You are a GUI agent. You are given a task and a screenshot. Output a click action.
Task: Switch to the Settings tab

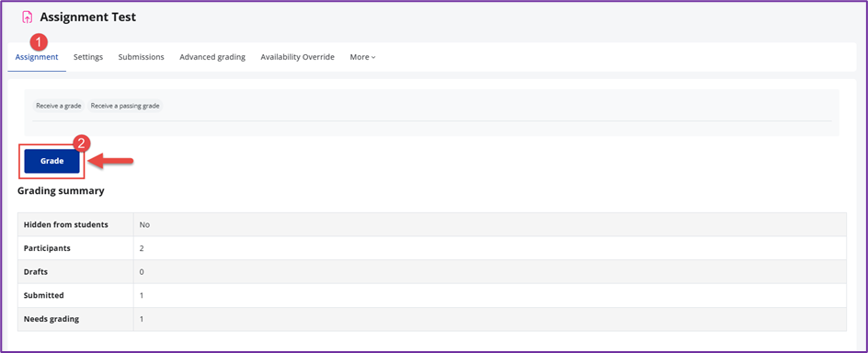[88, 57]
